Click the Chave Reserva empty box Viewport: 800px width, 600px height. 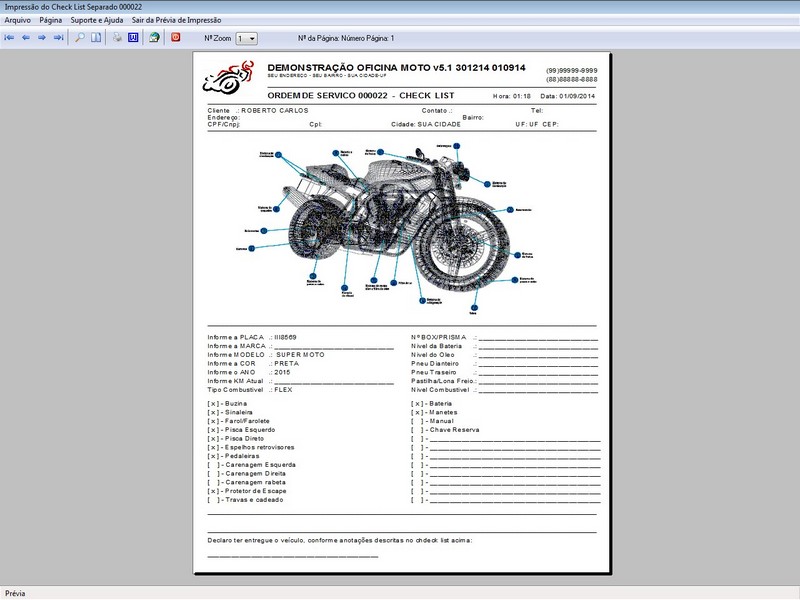pyautogui.click(x=417, y=430)
